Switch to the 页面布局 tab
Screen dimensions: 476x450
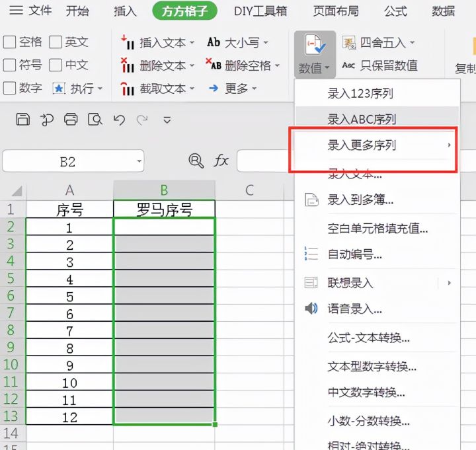[336, 11]
